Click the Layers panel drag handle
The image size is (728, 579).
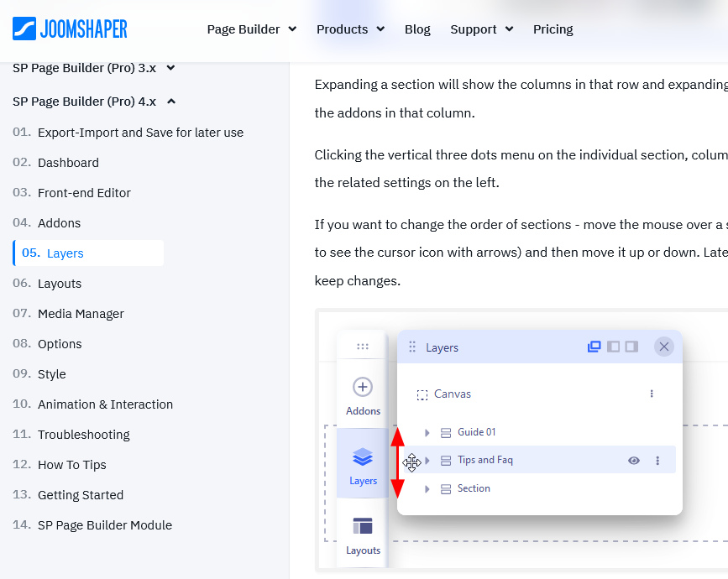(x=411, y=347)
